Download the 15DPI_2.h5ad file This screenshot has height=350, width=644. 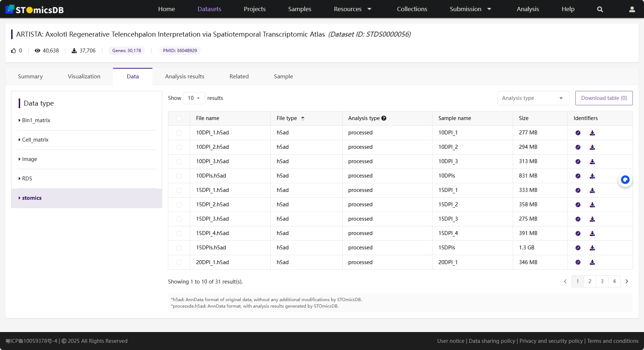point(592,205)
